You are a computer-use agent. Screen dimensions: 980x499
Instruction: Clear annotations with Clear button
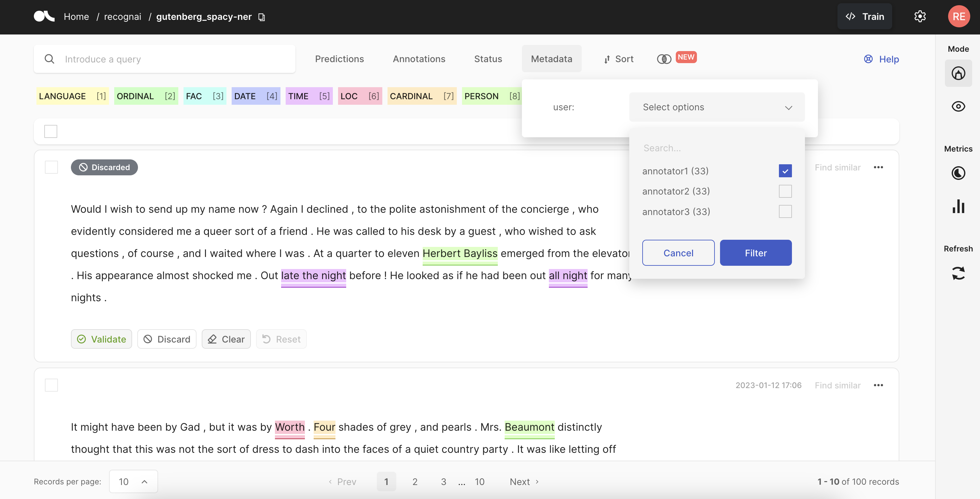226,339
